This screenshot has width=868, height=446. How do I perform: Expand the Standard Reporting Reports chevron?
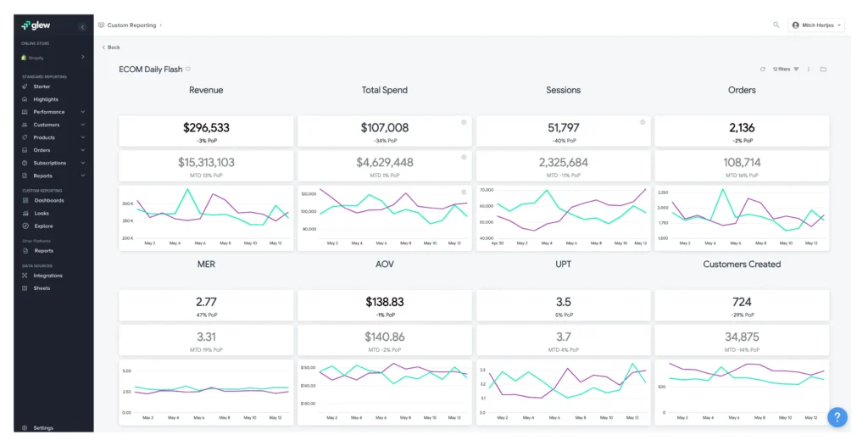click(x=83, y=176)
